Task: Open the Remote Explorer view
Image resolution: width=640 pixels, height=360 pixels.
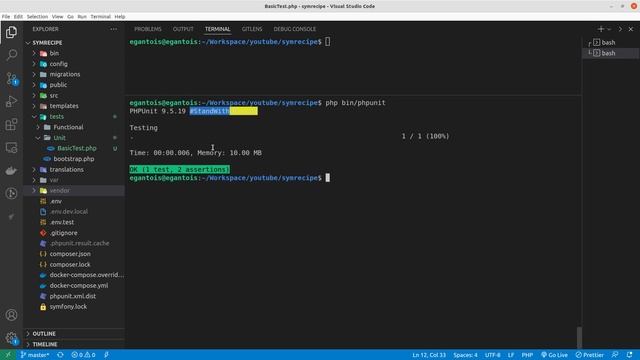Action: 11,147
